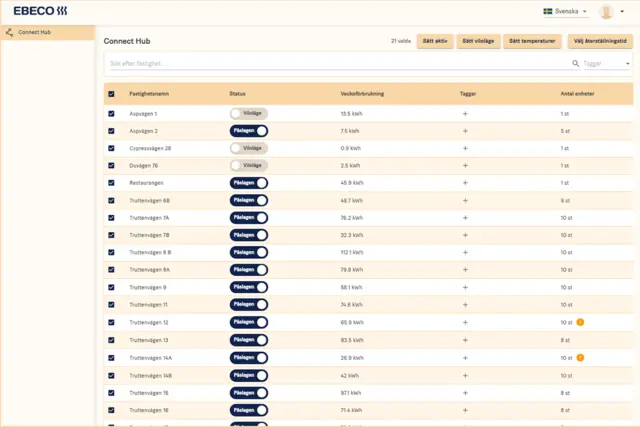Image resolution: width=640 pixels, height=427 pixels.
Task: Open the Truttenvägen 7B property name
Action: (149, 235)
